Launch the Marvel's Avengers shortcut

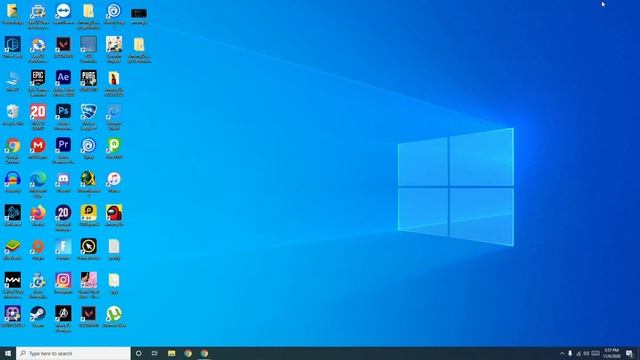pos(63,314)
